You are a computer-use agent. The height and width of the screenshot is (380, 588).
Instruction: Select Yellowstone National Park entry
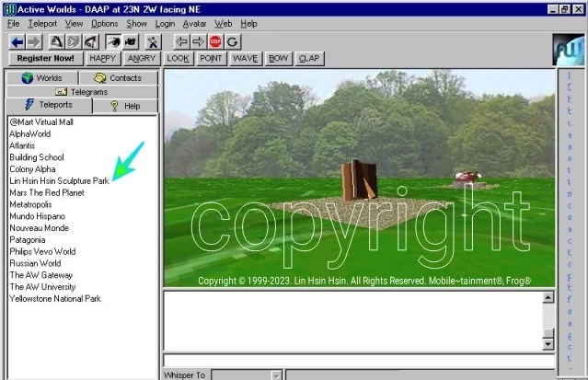pos(55,299)
